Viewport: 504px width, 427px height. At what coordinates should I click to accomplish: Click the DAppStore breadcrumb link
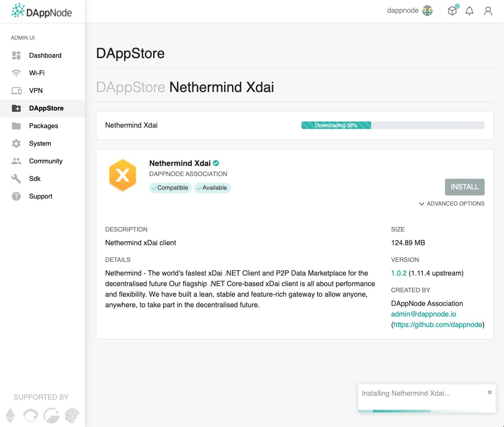[x=130, y=87]
